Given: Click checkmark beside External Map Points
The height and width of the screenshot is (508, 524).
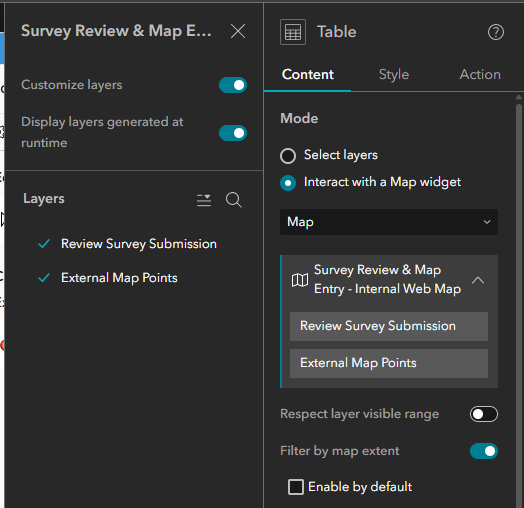Looking at the screenshot, I should tap(44, 278).
